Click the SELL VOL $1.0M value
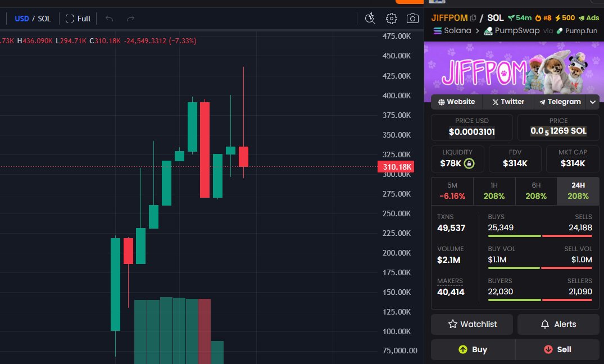The height and width of the screenshot is (364, 604). 582,260
